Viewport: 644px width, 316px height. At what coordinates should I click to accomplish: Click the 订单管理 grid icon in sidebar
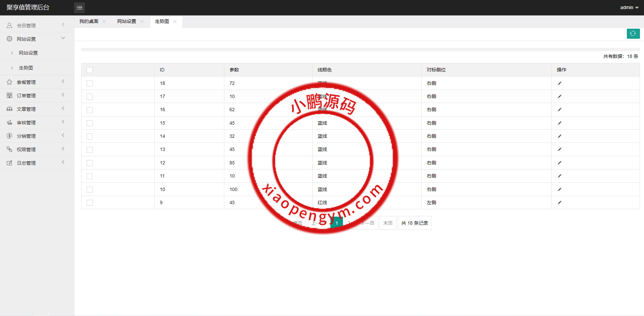tap(9, 96)
